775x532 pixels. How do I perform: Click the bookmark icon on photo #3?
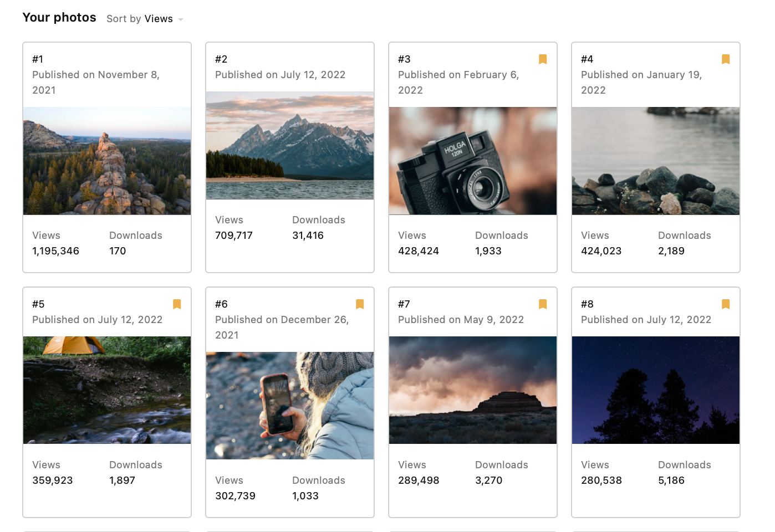click(543, 59)
